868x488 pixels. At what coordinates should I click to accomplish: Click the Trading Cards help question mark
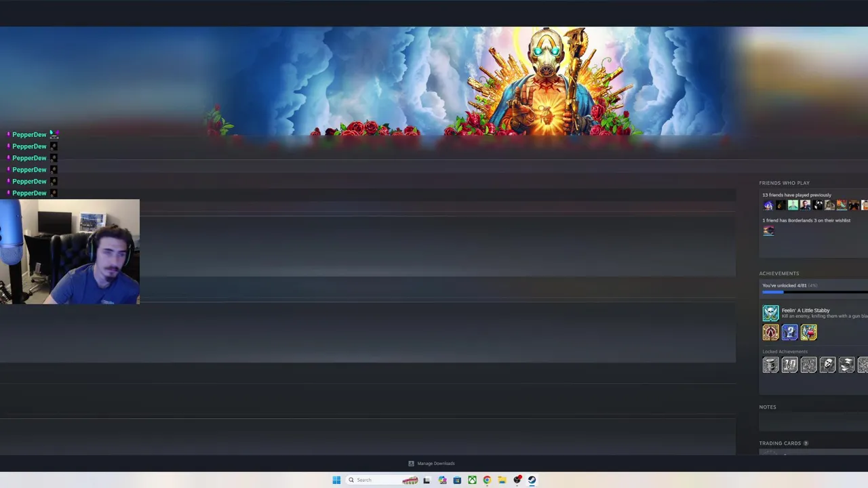click(806, 443)
